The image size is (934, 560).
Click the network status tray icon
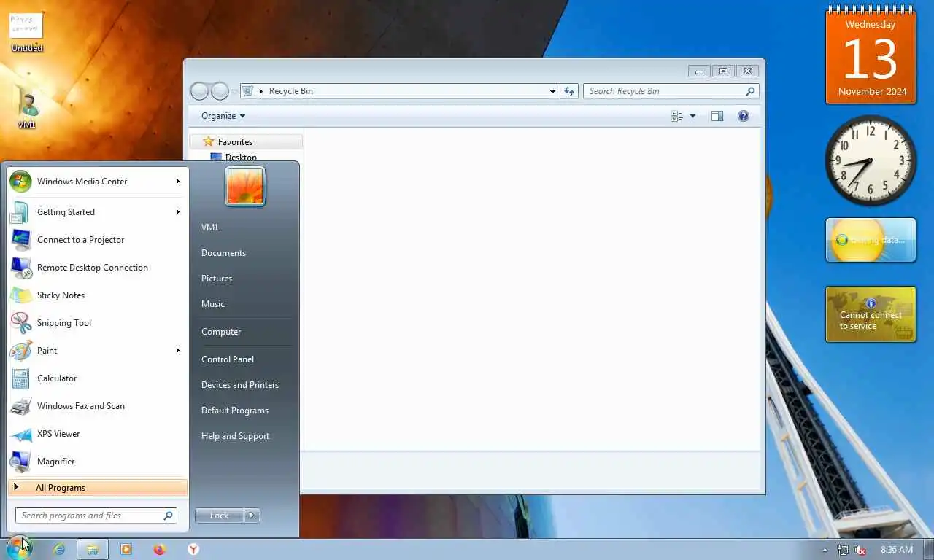(x=843, y=550)
